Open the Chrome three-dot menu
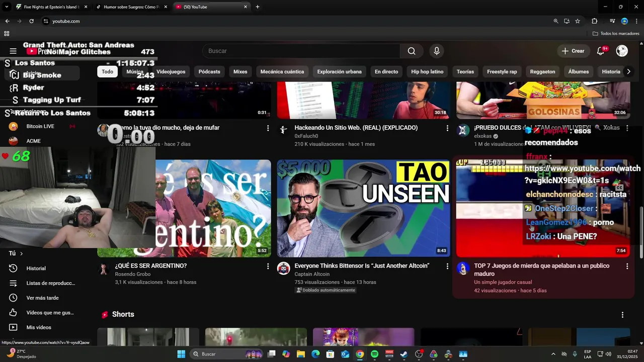Image resolution: width=644 pixels, height=362 pixels. click(x=636, y=21)
